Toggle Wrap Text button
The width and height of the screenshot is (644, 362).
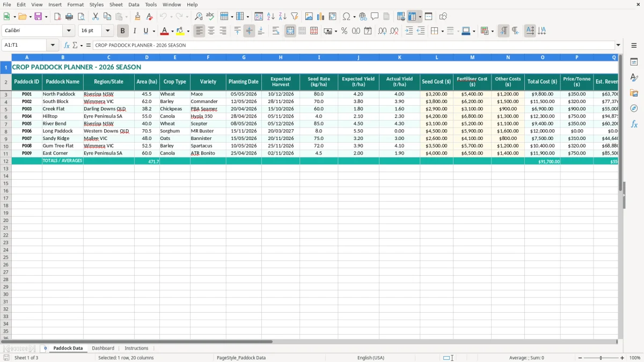click(x=276, y=31)
